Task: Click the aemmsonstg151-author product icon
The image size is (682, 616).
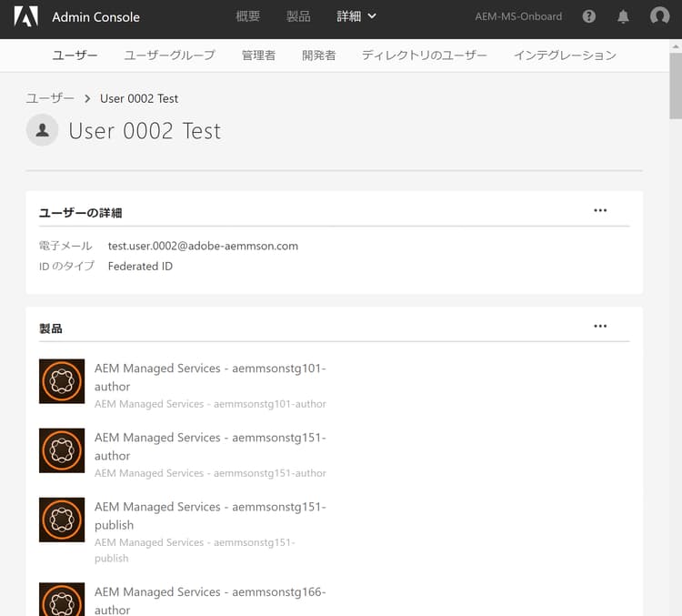Action: coord(62,450)
